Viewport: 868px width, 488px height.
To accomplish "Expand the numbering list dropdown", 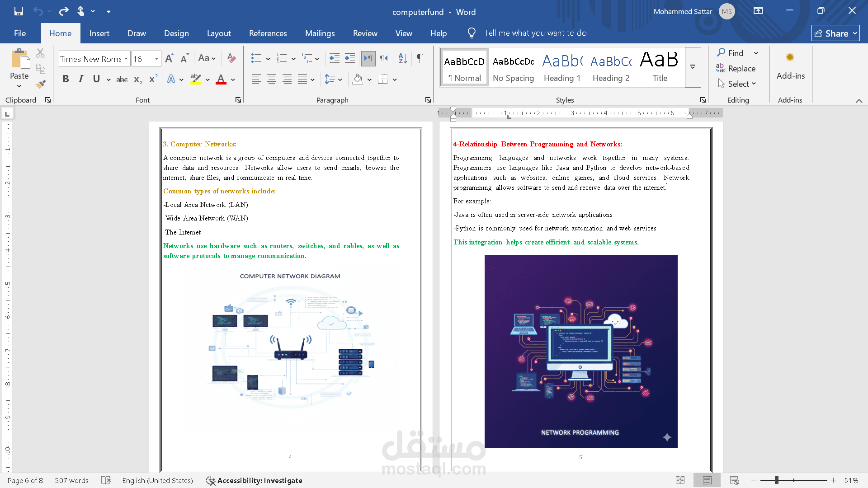I will coord(293,59).
